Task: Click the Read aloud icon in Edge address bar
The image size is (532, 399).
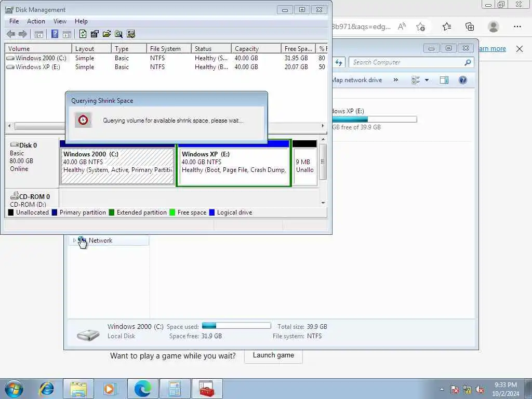Action: 402,26
